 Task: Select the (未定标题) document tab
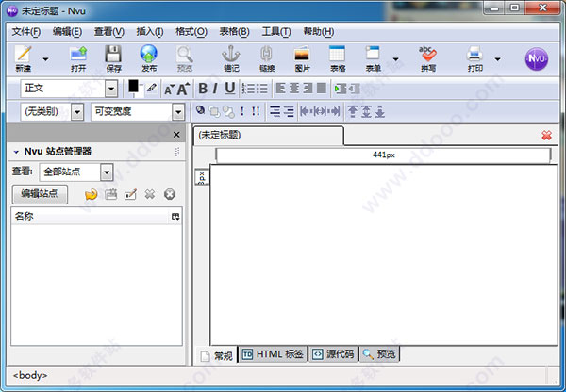pyautogui.click(x=268, y=136)
